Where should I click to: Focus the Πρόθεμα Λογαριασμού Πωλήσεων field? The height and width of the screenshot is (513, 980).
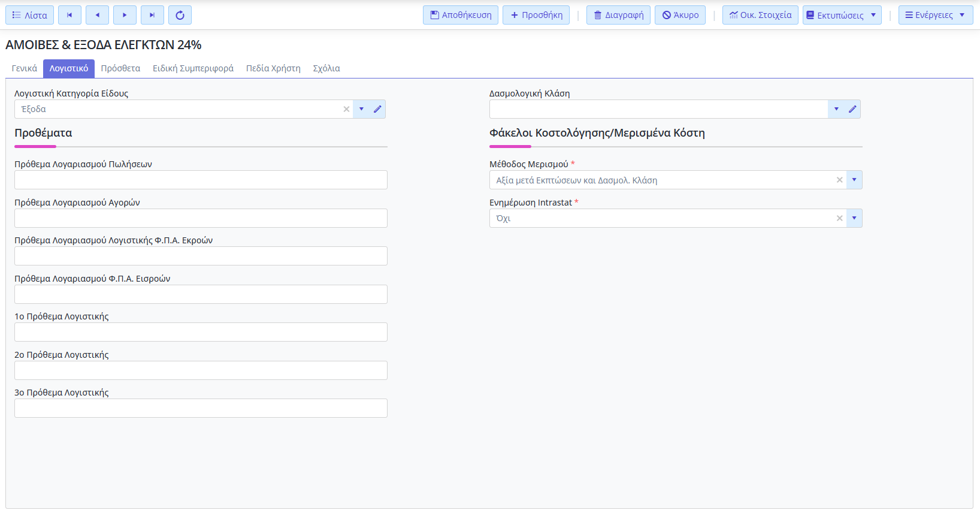(x=201, y=180)
